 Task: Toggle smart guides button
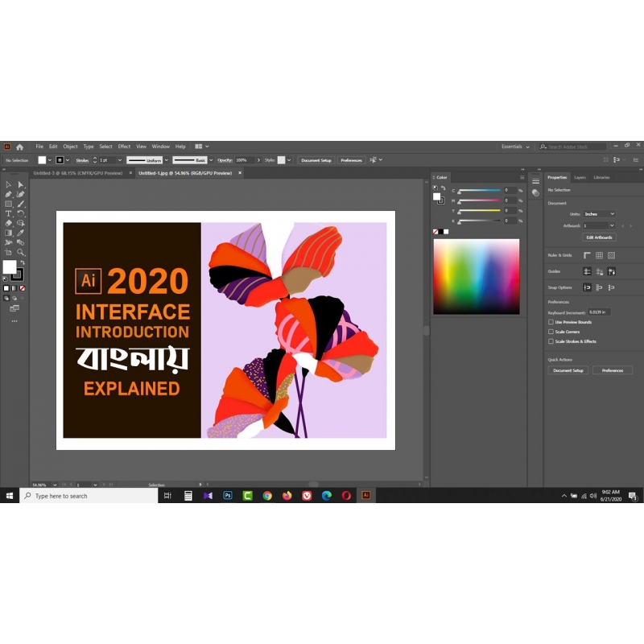click(x=612, y=271)
